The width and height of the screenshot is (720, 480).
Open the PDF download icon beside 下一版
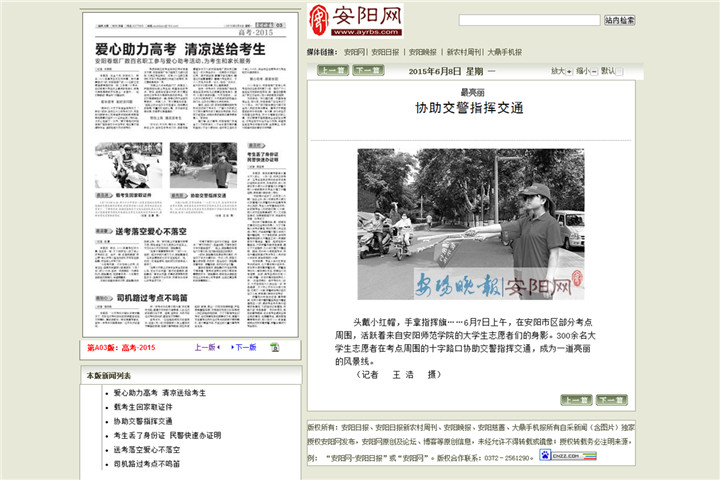tap(274, 347)
